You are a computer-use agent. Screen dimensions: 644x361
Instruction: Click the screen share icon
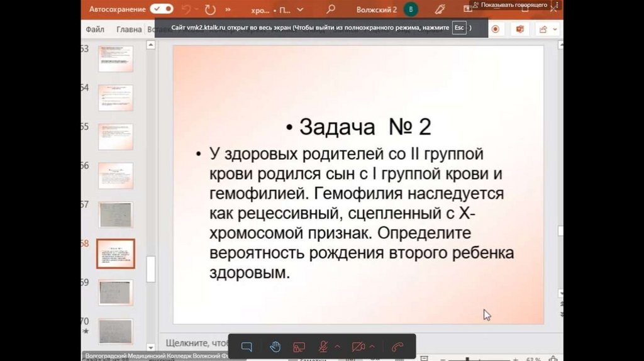299,347
